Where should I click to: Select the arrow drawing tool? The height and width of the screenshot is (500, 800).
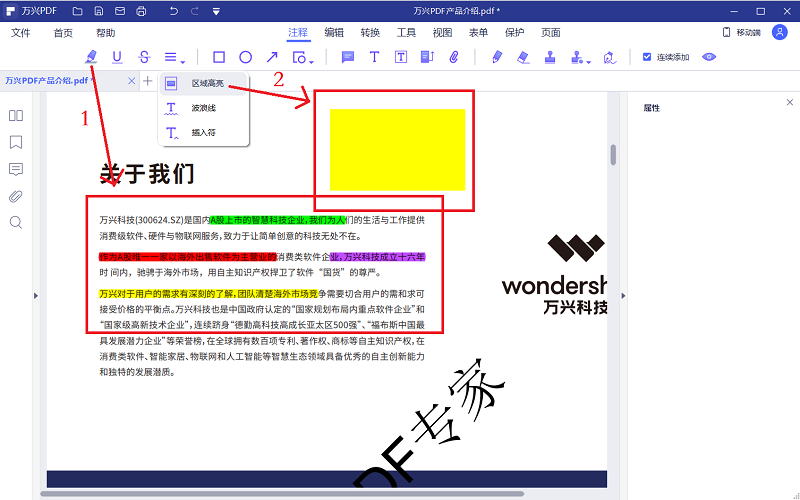point(271,57)
